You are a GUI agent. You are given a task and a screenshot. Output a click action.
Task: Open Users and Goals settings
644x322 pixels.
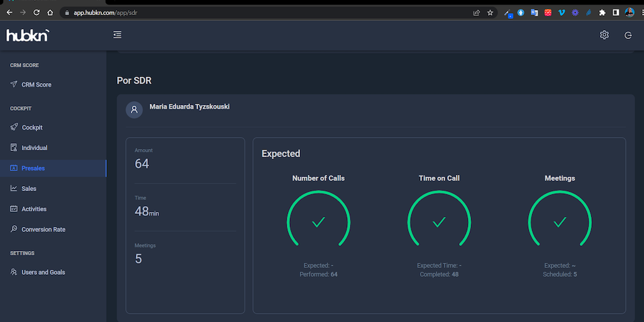point(43,272)
